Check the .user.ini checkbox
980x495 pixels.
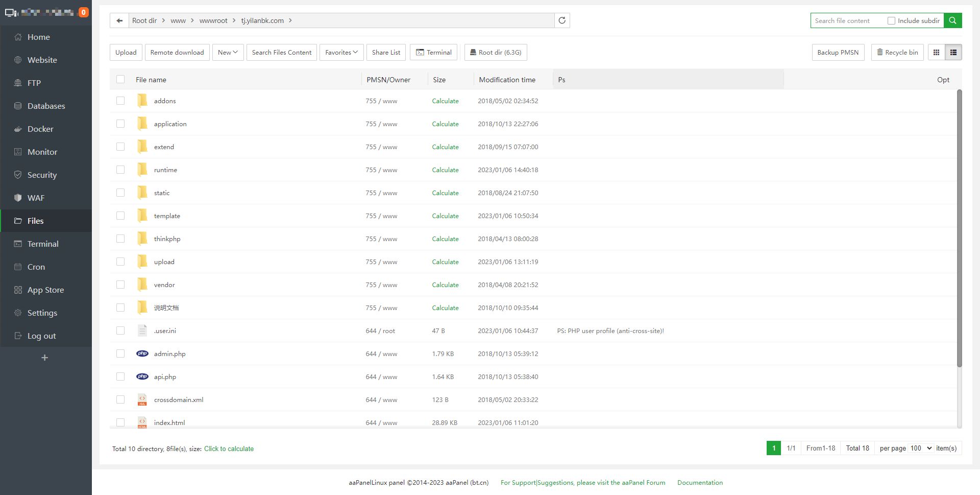tap(120, 331)
